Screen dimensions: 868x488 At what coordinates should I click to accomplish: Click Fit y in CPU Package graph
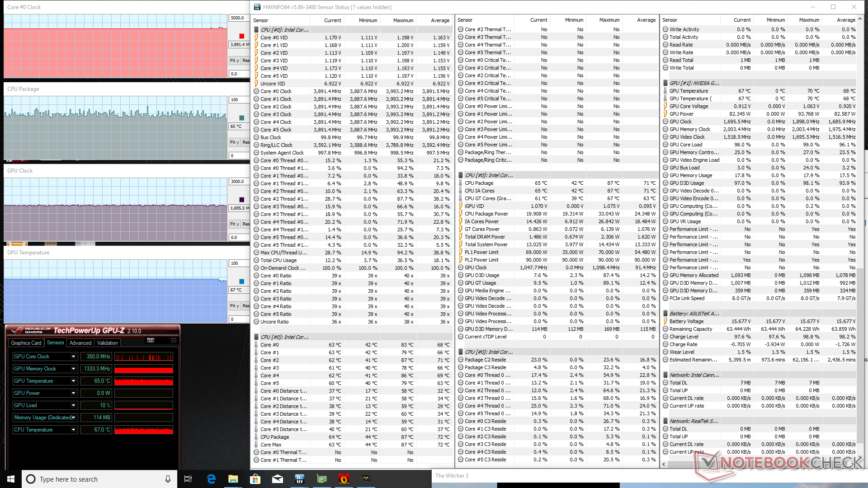click(x=235, y=142)
